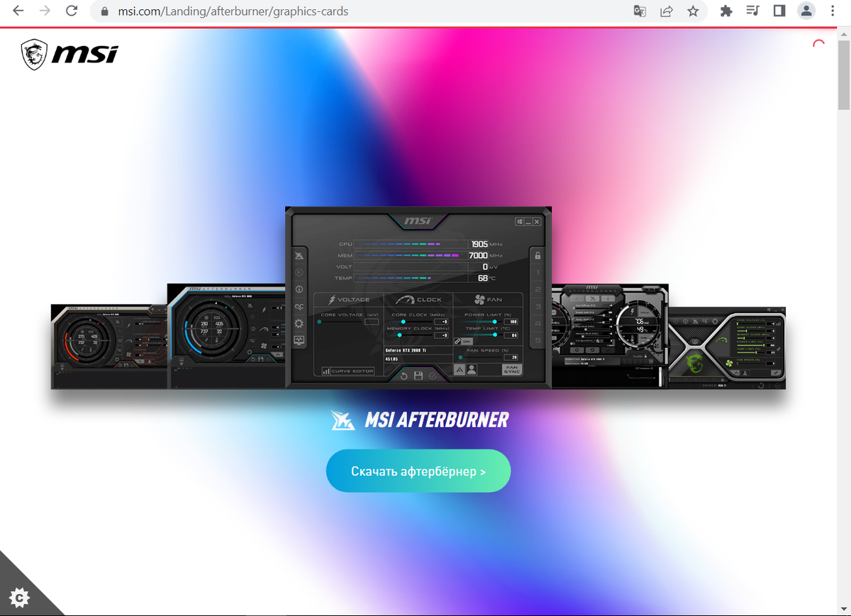Image resolution: width=851 pixels, height=616 pixels.
Task: Click the MSI dragon logo in page header
Action: point(69,54)
